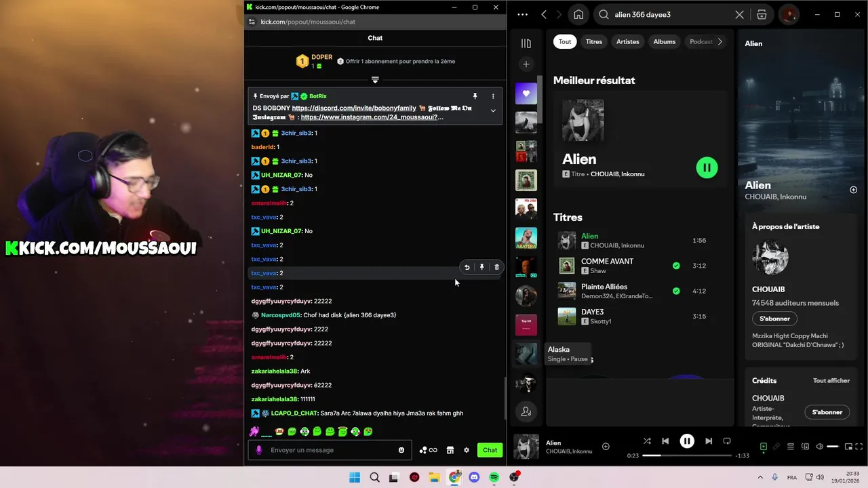Screen dimensions: 868x488
Task: Open the Kick points infinity icon
Action: (x=428, y=450)
